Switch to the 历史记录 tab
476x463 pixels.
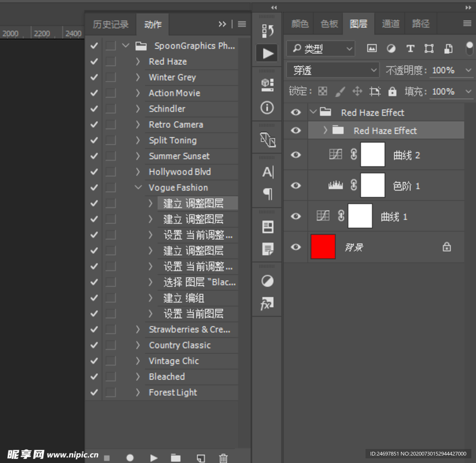point(110,24)
